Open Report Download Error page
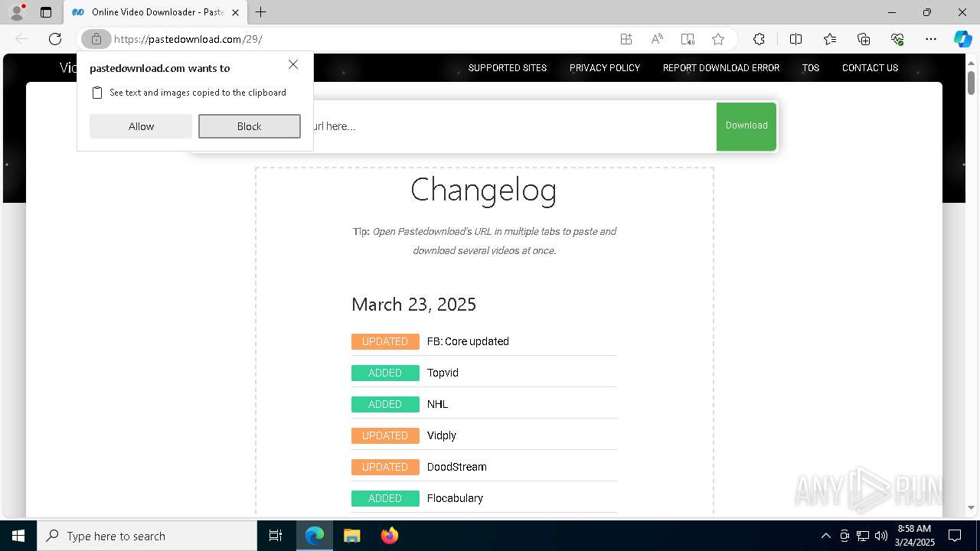This screenshot has height=551, width=980. [x=721, y=68]
